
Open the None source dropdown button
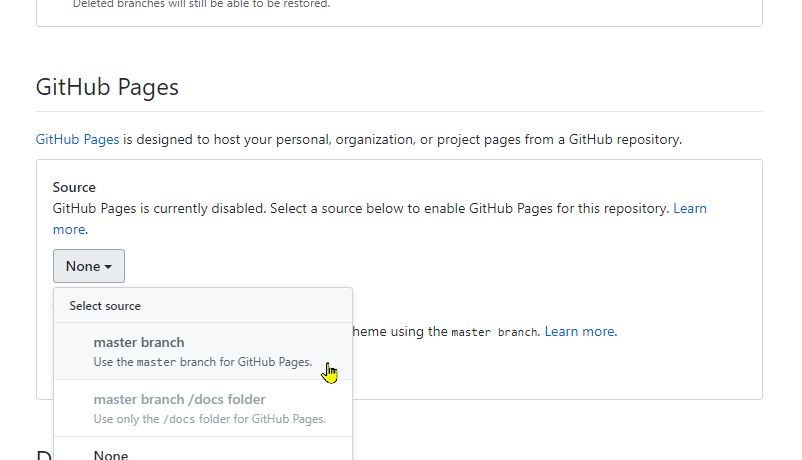pos(88,266)
